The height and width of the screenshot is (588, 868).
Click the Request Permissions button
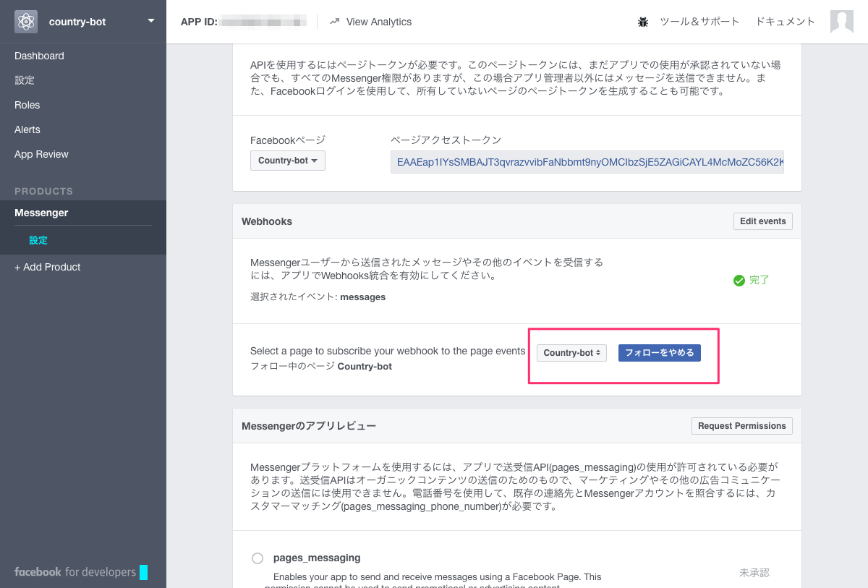(x=741, y=425)
